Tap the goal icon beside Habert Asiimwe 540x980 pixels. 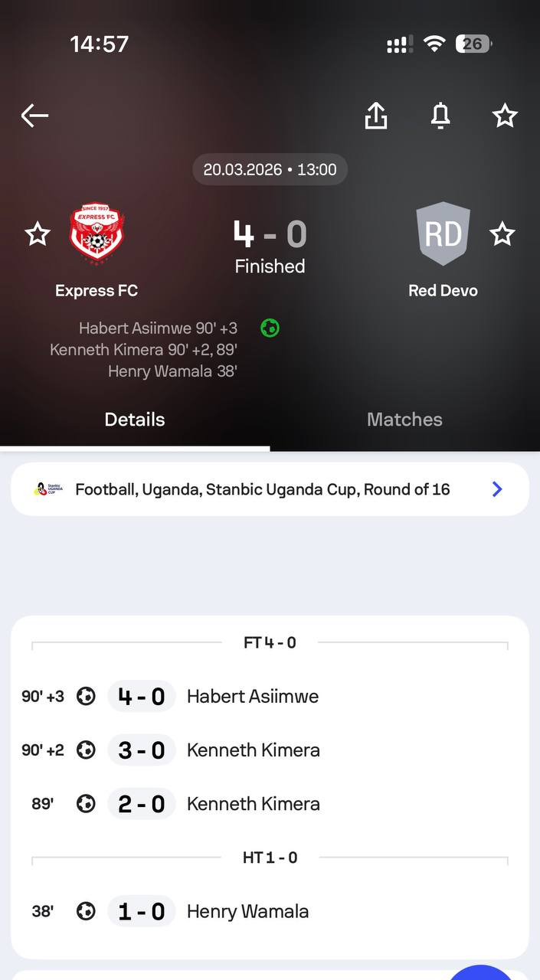[x=87, y=697]
